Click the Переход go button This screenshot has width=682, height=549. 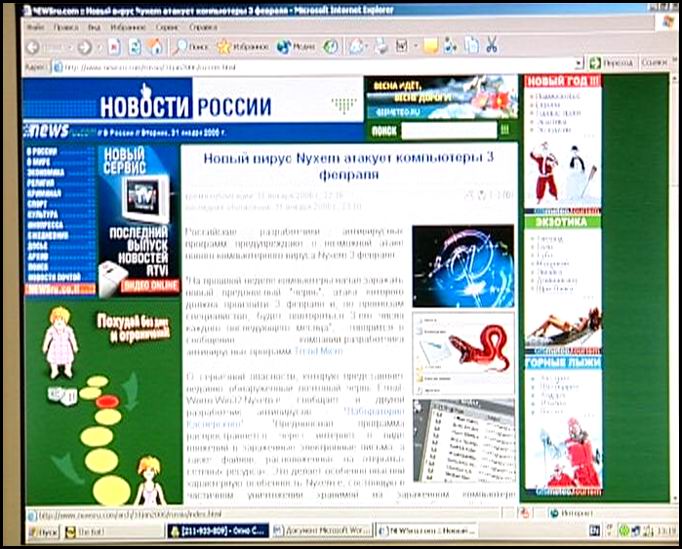[x=611, y=64]
